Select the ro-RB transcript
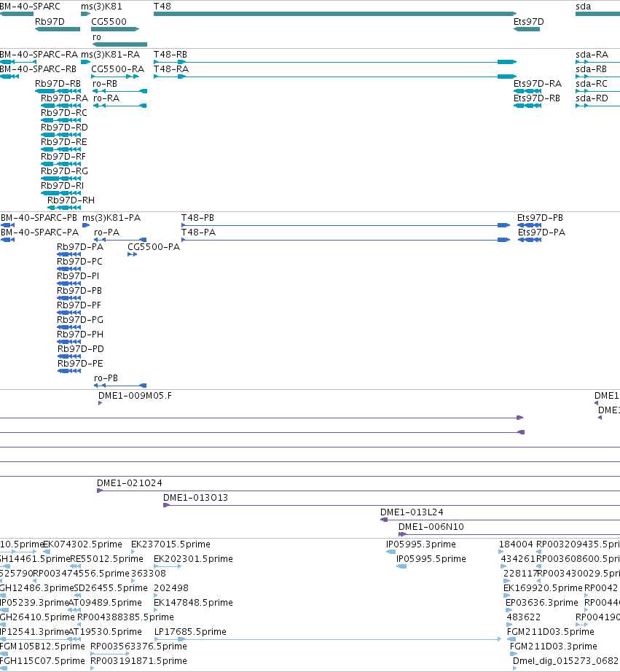620x672 pixels. point(105,84)
